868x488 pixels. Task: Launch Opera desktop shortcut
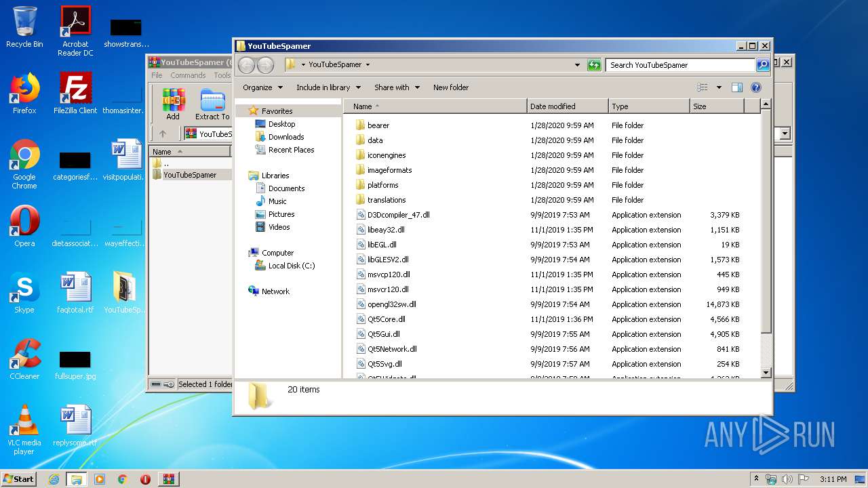coord(24,226)
